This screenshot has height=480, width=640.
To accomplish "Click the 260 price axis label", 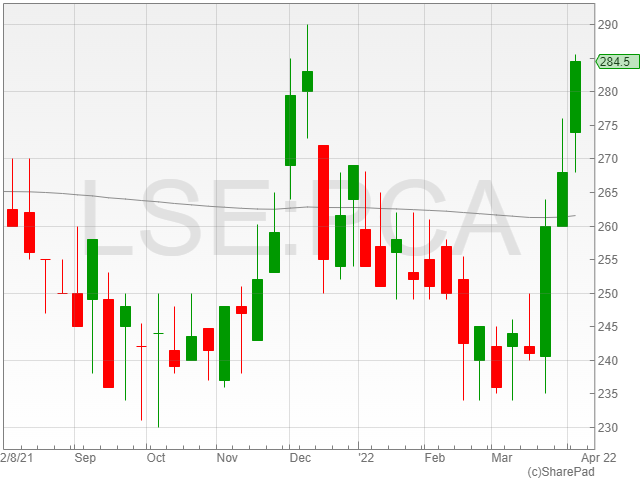I will pos(608,226).
